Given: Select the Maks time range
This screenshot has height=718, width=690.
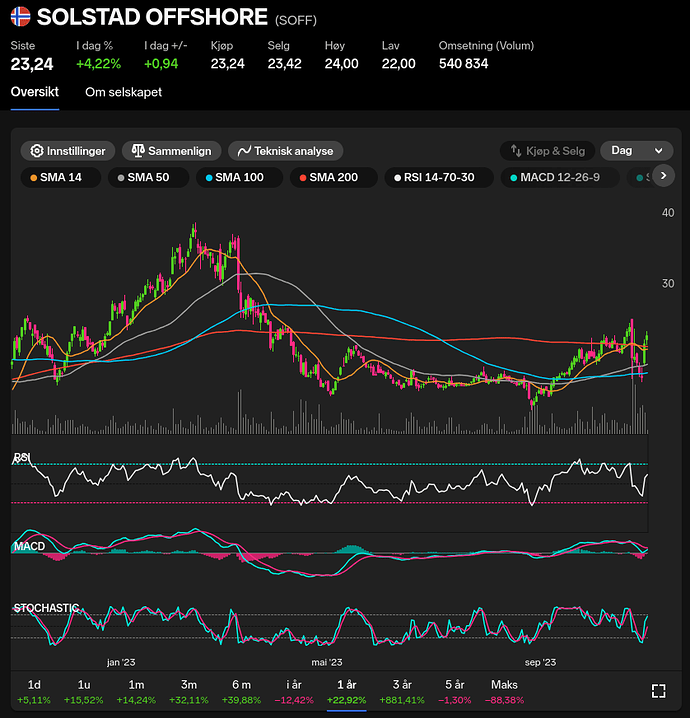Looking at the screenshot, I should pyautogui.click(x=504, y=691).
